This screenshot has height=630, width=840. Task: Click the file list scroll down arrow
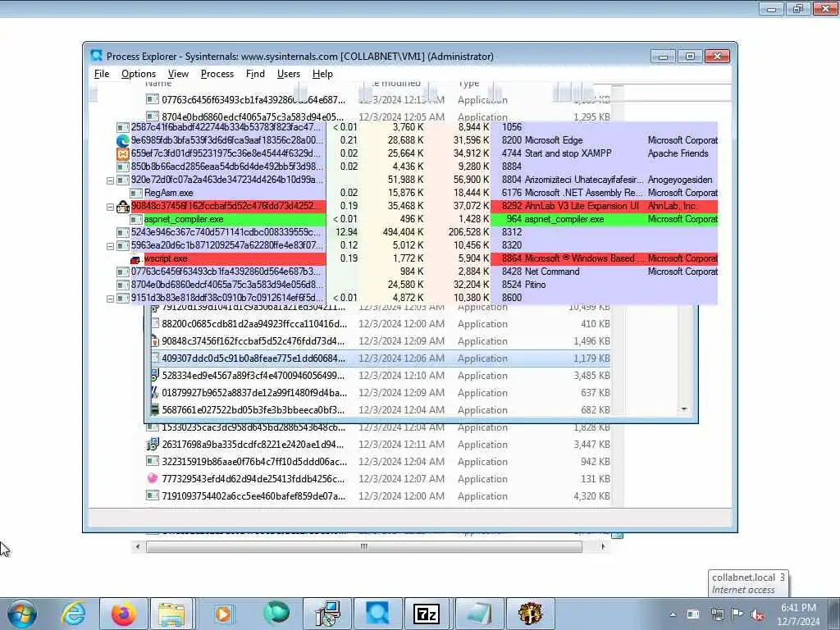(684, 410)
